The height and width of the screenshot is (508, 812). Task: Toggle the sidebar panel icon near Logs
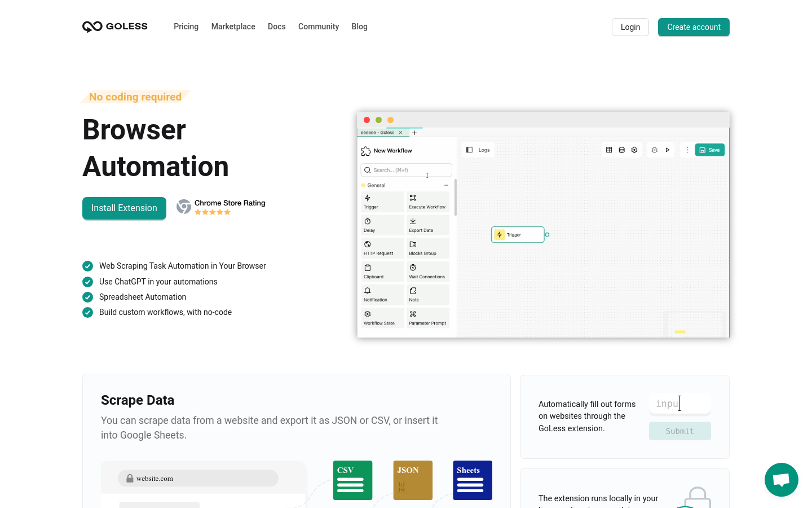469,150
